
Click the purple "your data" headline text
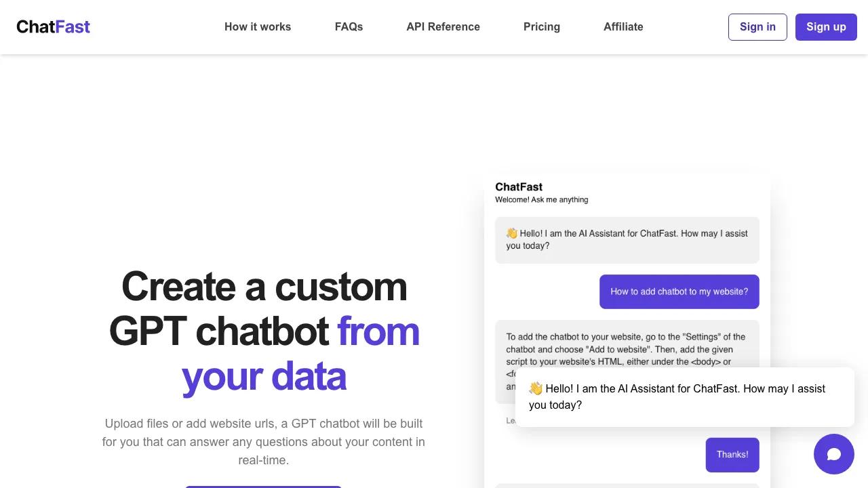coord(264,376)
